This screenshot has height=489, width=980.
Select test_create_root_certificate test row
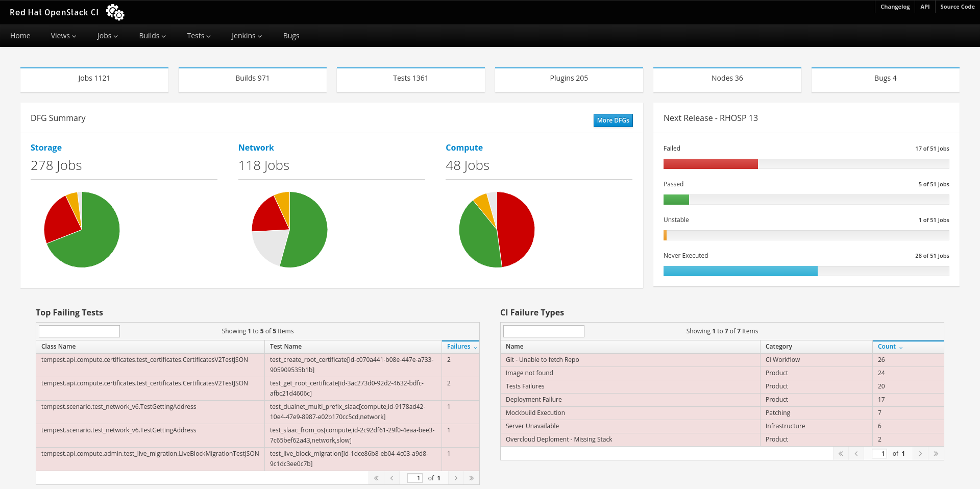click(x=258, y=365)
